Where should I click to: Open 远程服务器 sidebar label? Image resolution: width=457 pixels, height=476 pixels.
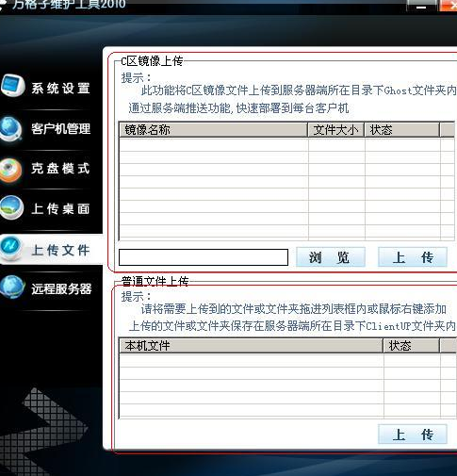(61, 288)
